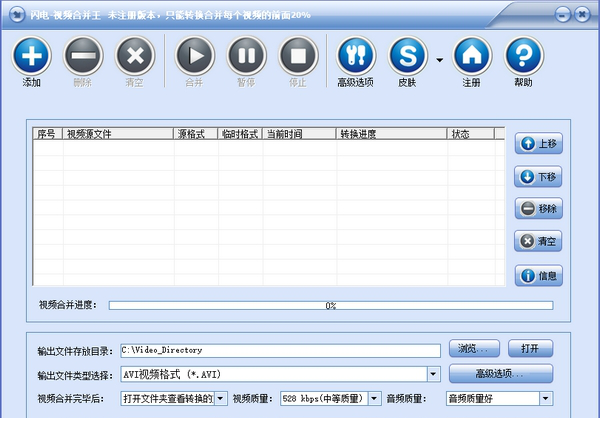The image size is (600, 434).
Task: Open the 帮助 (Help) question icon
Action: pos(524,56)
